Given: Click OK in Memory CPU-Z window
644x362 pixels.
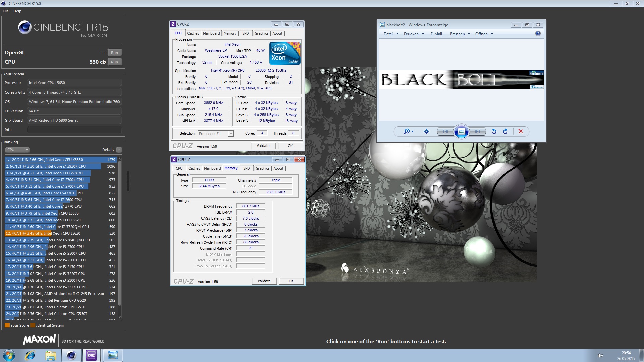Looking at the screenshot, I should click(x=291, y=281).
